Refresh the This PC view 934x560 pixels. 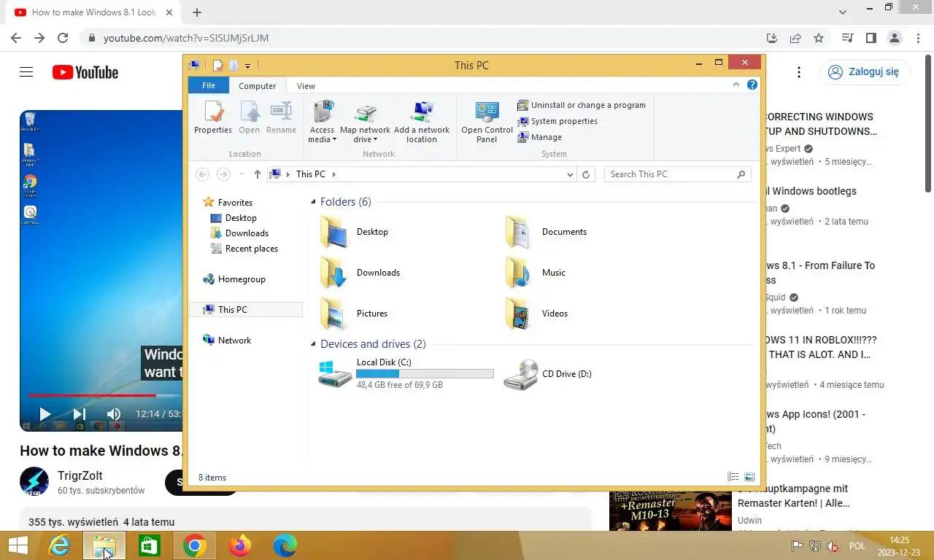[586, 174]
